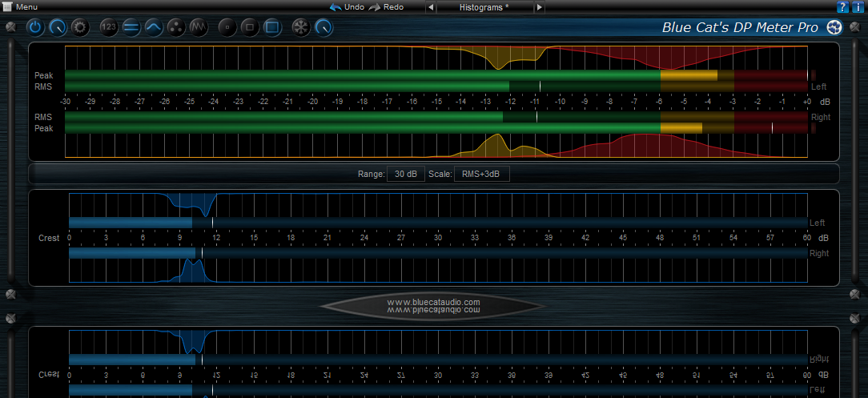Go to the next preset arrow
868x398 pixels.
click(x=539, y=6)
